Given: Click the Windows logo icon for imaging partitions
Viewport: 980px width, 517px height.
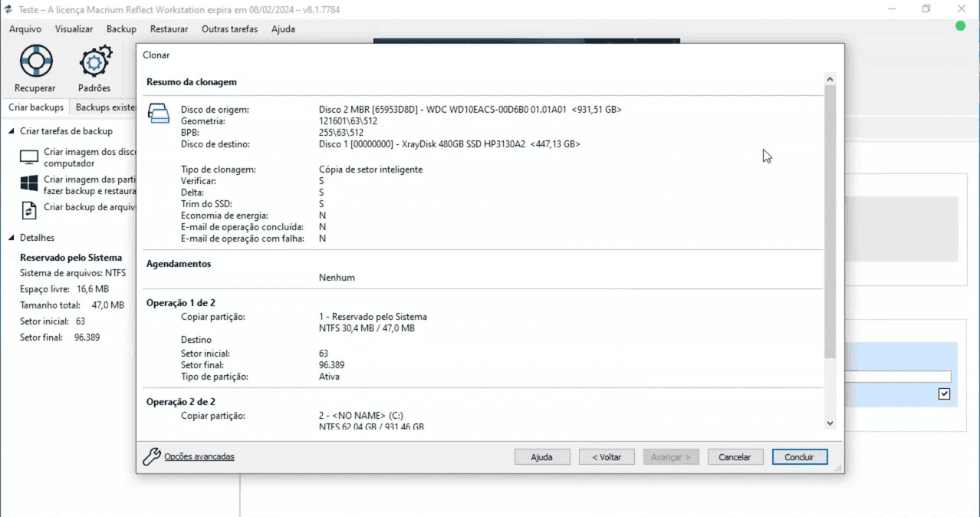Looking at the screenshot, I should (29, 184).
